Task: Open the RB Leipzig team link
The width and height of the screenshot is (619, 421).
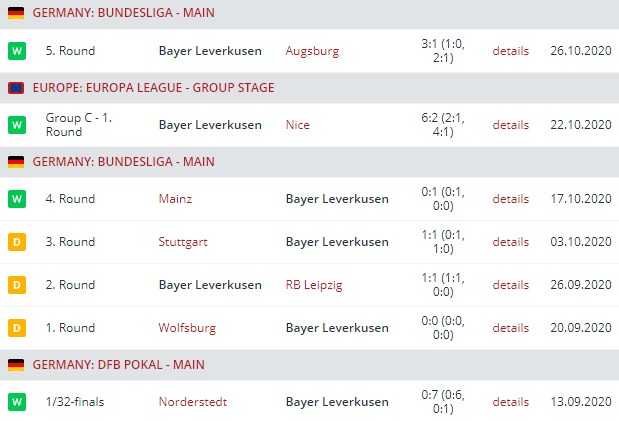Action: (313, 285)
